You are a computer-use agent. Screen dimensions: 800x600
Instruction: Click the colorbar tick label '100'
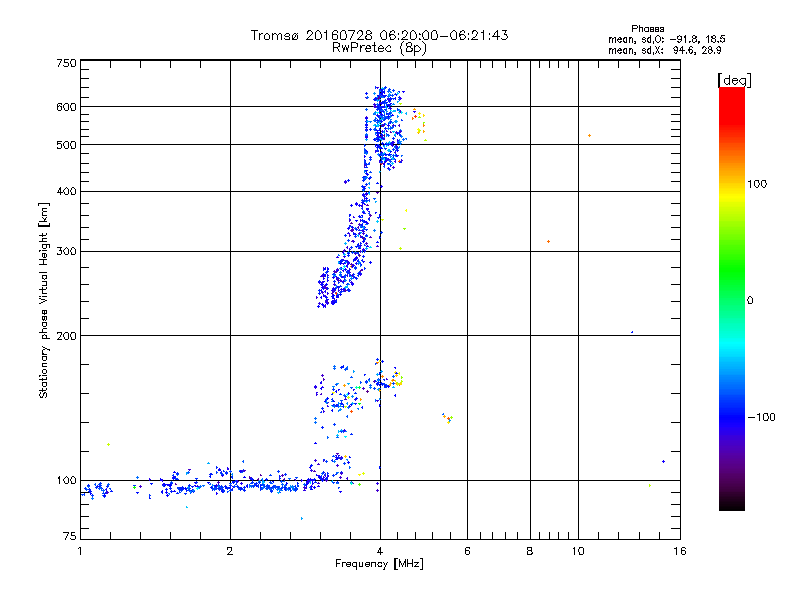pos(757,184)
